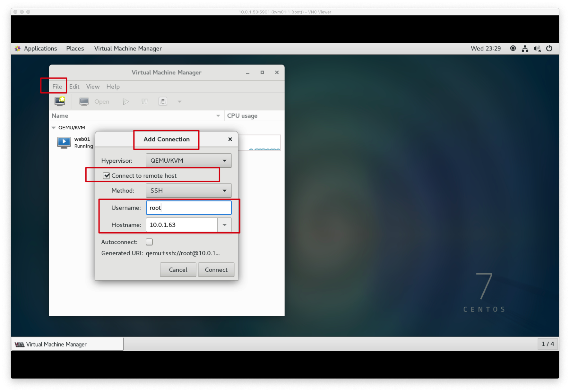Viewport: 570px width, 392px height.
Task: Click the Open label in toolbar
Action: pyautogui.click(x=102, y=102)
